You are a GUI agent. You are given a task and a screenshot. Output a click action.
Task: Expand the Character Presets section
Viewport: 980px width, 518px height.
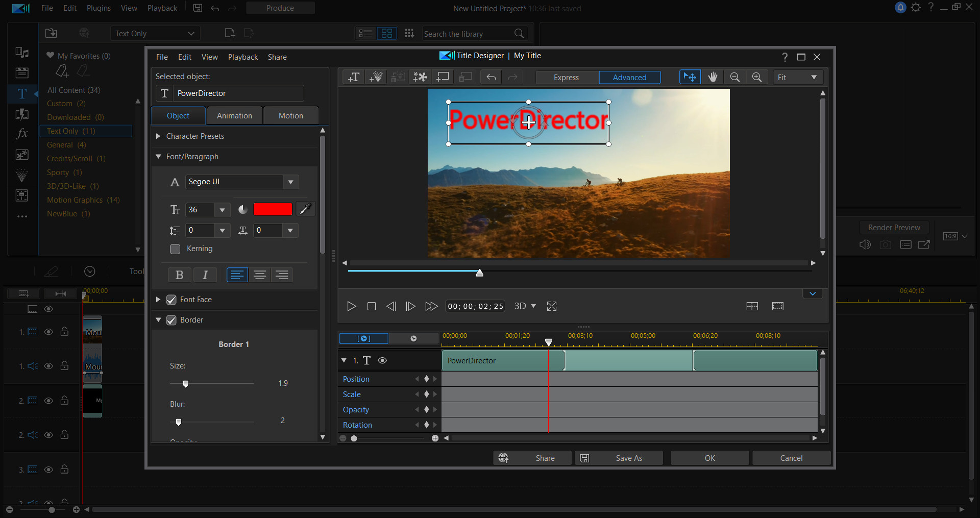pos(158,136)
